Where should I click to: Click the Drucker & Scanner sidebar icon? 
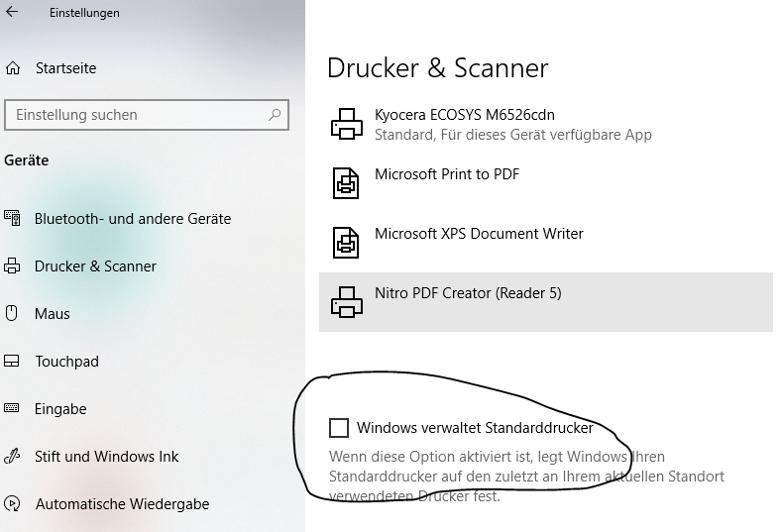(12, 266)
